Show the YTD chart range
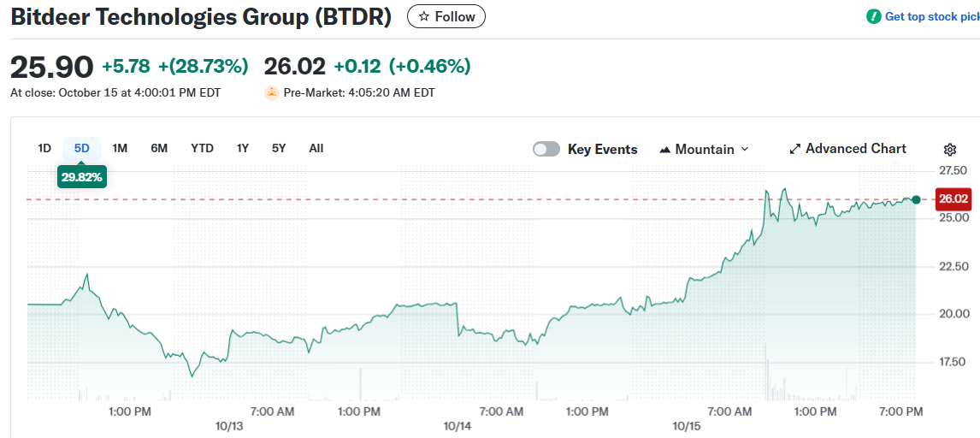Screen dimensions: 980x438 202,148
